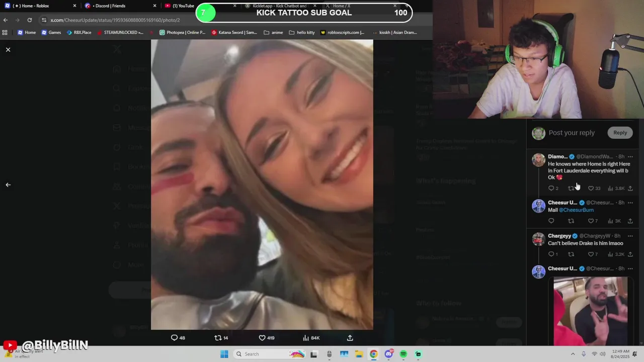The height and width of the screenshot is (362, 644).
Task: Share Chargeyy's comment via share icon
Action: coord(630,254)
